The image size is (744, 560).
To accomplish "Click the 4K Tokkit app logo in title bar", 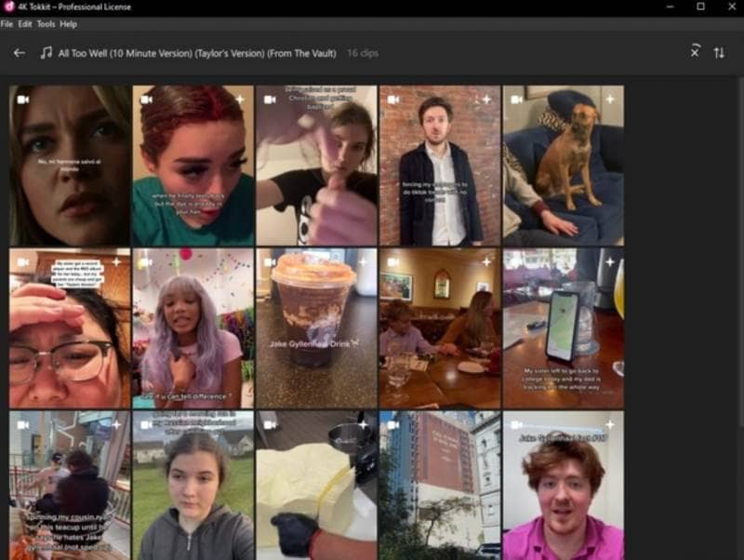I will coord(8,7).
